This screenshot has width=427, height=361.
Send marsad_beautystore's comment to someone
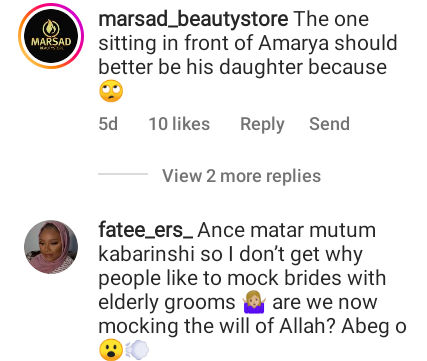329,124
